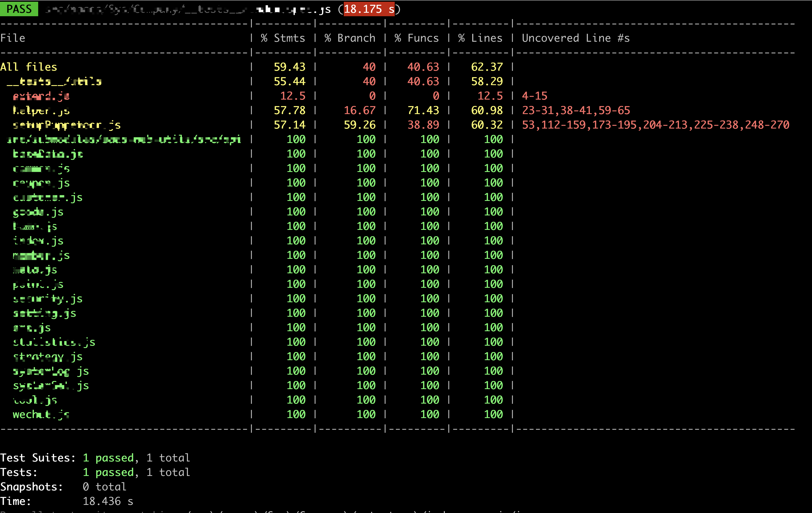Click the strategy.js file name
The height and width of the screenshot is (513, 812).
[x=47, y=357]
